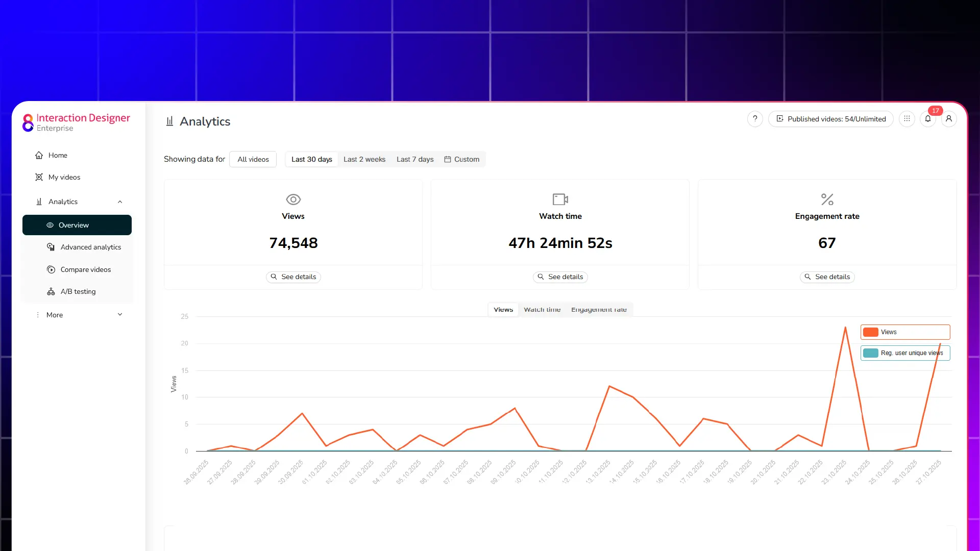Click the percent icon on Engagement rate card

[826, 199]
